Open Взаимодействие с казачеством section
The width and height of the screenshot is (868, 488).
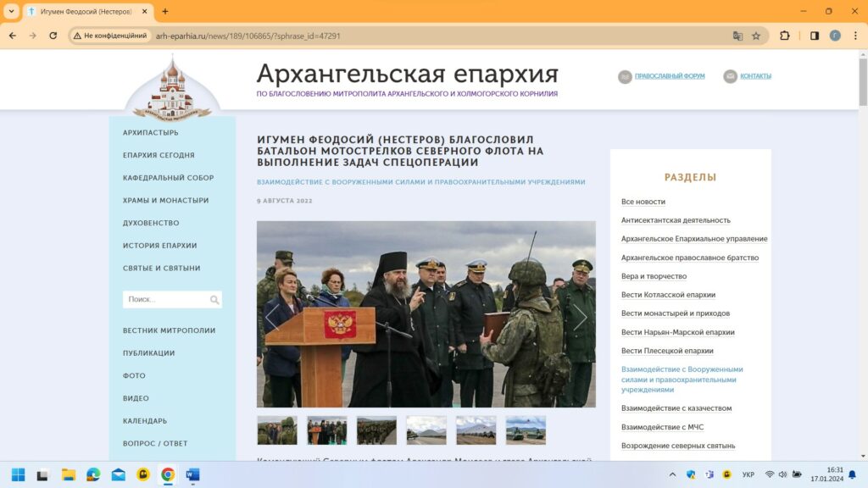(x=676, y=408)
